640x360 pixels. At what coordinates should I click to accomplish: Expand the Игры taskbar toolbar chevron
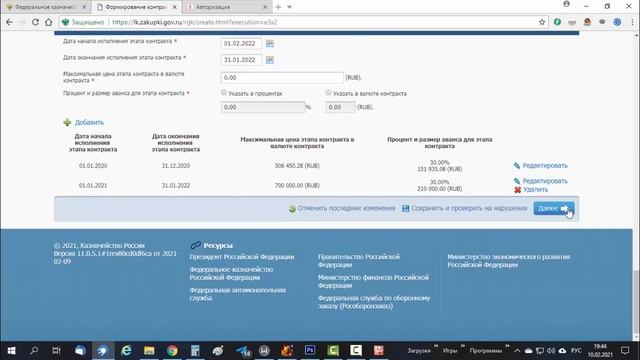[462, 346]
